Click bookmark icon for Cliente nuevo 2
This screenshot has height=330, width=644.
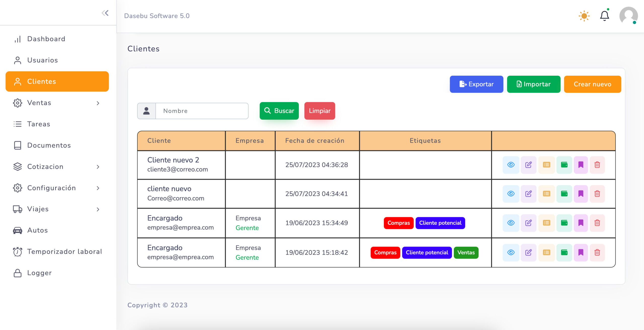pyautogui.click(x=581, y=165)
